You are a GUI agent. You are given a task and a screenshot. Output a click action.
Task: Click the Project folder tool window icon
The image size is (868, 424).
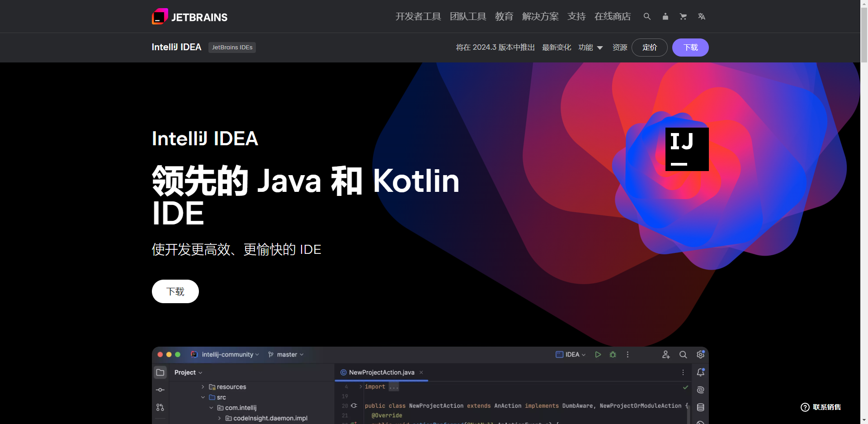click(160, 372)
